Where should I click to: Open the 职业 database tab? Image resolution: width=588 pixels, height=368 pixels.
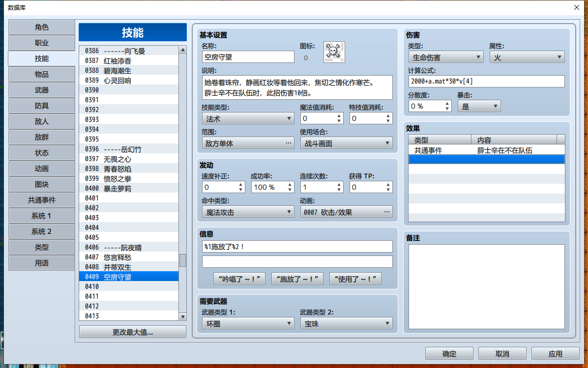pos(42,43)
